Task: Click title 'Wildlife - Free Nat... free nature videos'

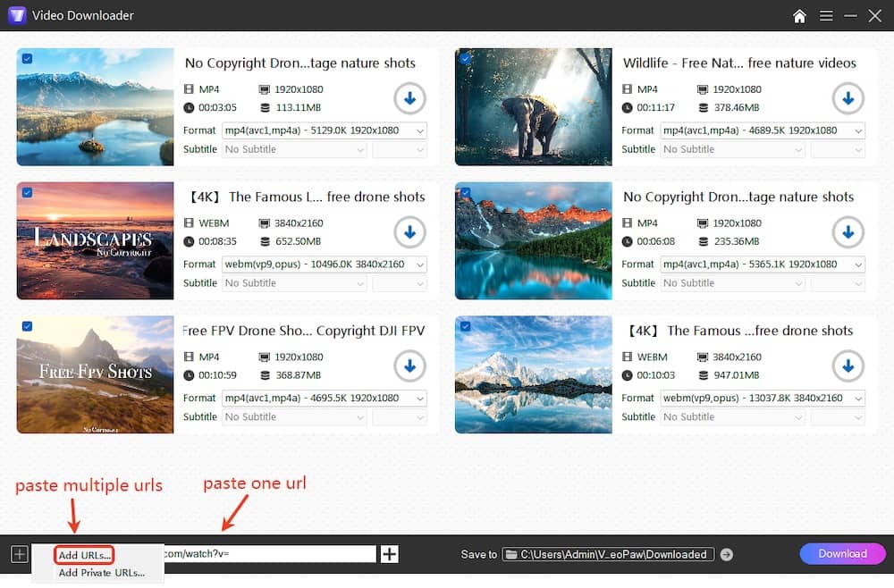Action: 739,63
